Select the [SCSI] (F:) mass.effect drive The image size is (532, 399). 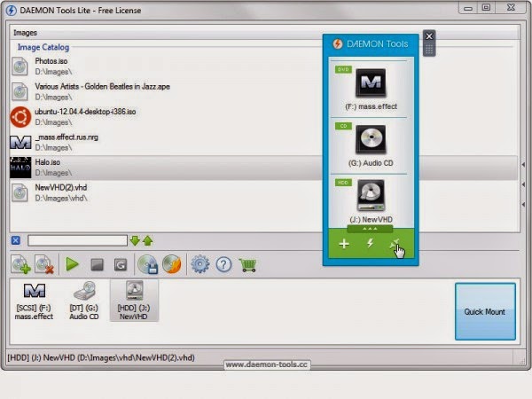[x=34, y=301]
